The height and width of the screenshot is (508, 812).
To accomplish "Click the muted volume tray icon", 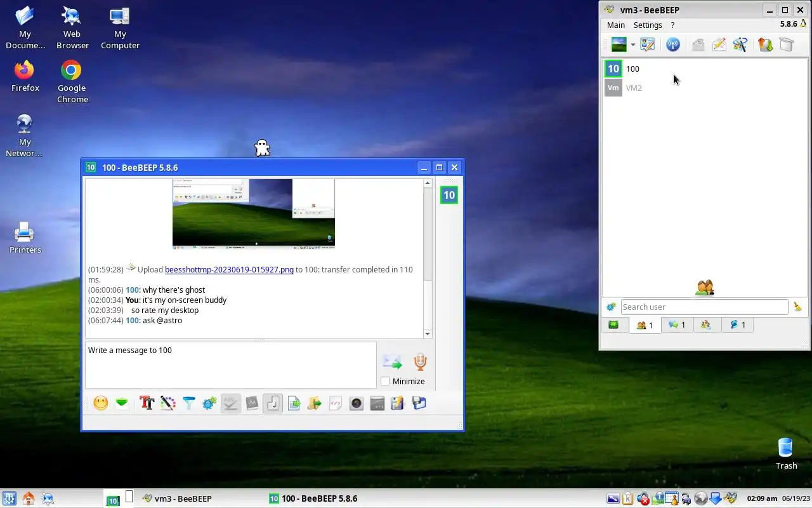I will coord(643,498).
